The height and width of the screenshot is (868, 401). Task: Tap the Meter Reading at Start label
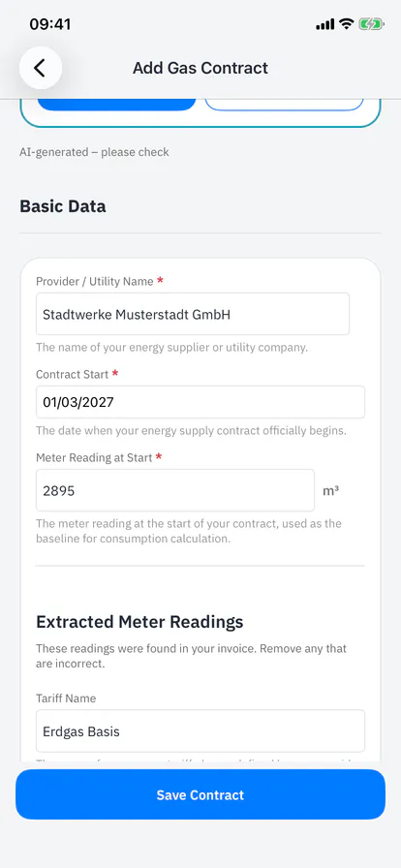(x=95, y=457)
